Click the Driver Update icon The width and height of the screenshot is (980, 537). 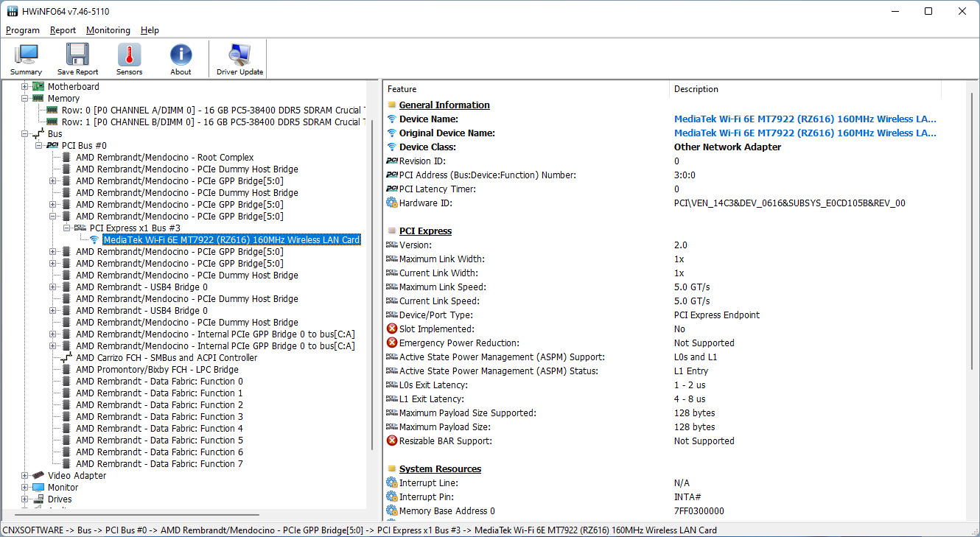pyautogui.click(x=239, y=55)
